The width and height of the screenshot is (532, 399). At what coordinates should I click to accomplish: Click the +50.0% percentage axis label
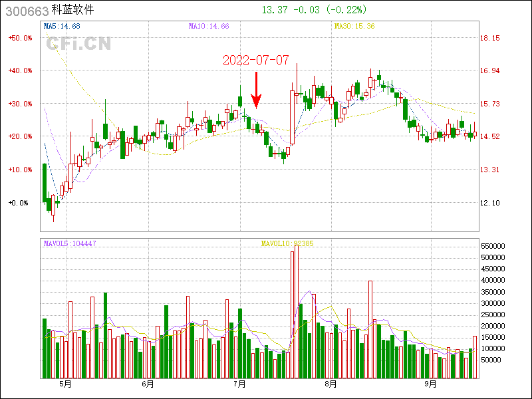tap(21, 38)
